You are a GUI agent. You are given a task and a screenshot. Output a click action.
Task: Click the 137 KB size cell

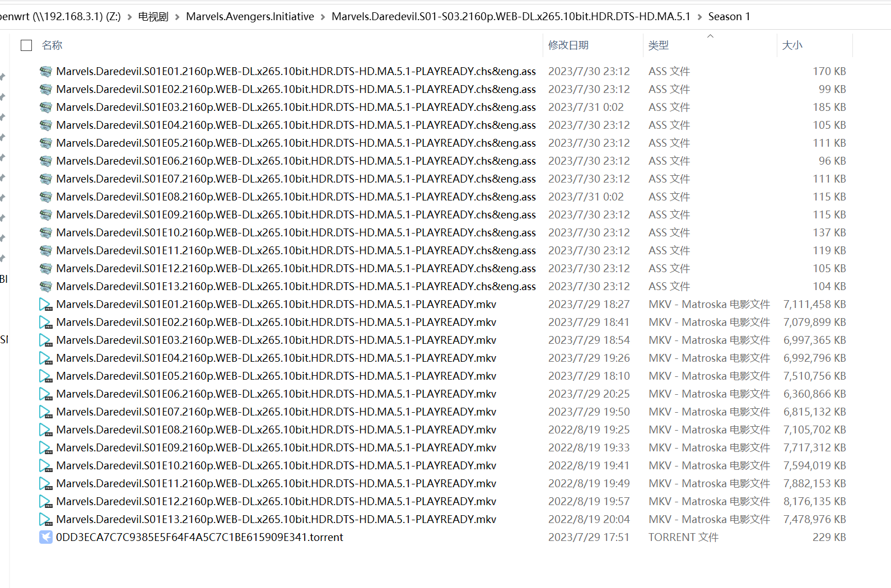point(829,232)
